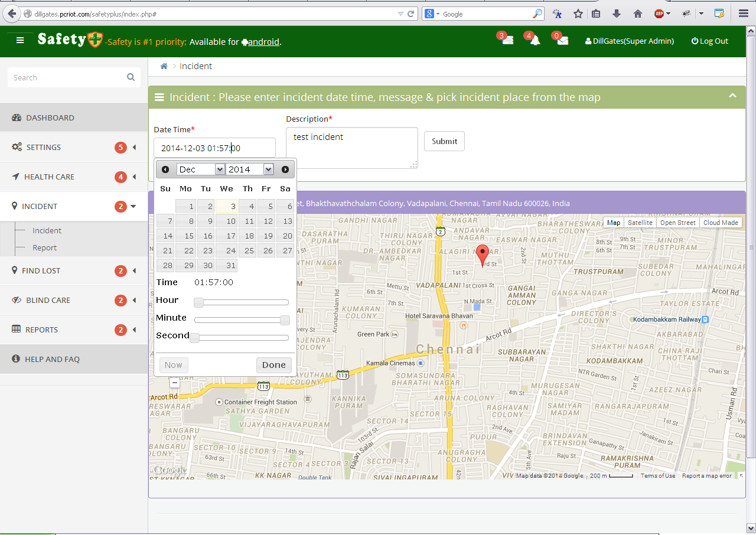Viewport: 756px width, 535px height.
Task: Expand the Settings menu
Action: coord(73,147)
